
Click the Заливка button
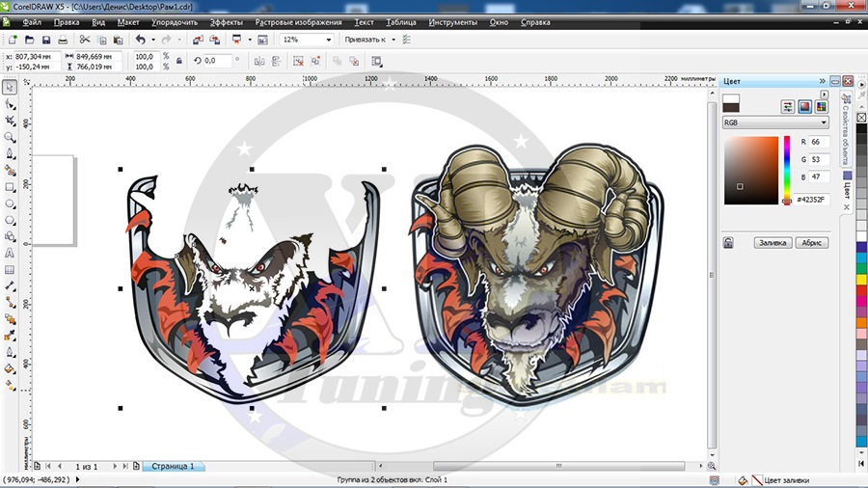[773, 243]
